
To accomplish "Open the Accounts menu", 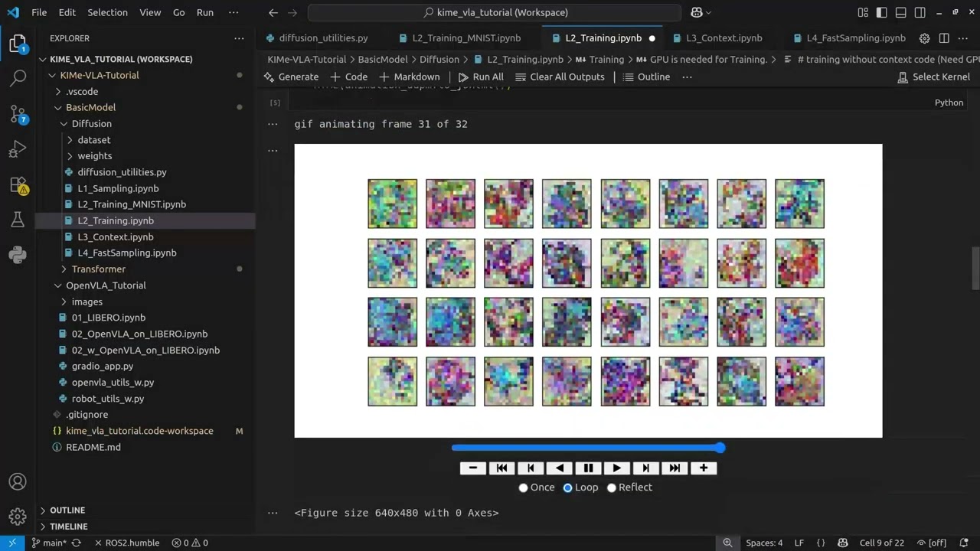I will 18,482.
